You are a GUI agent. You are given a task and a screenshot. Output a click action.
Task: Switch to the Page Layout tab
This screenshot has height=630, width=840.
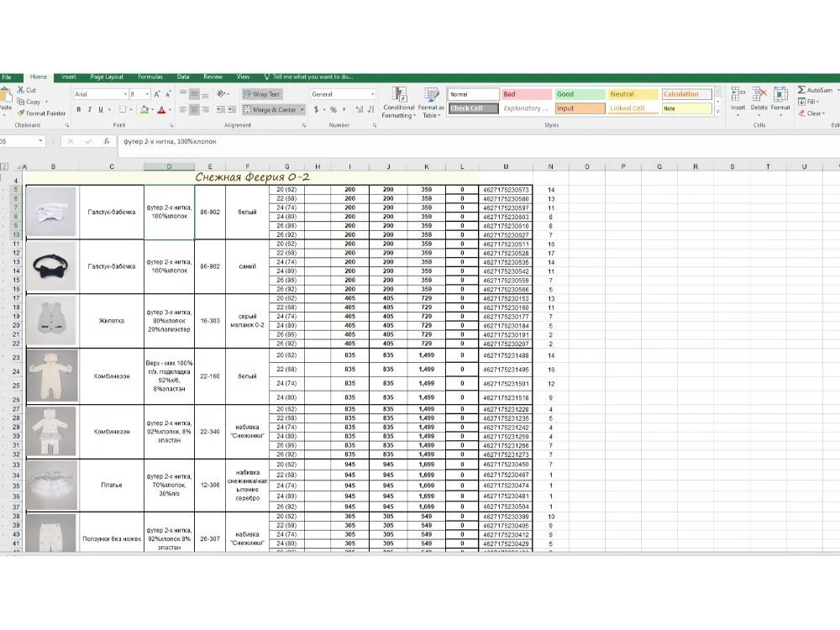point(107,77)
